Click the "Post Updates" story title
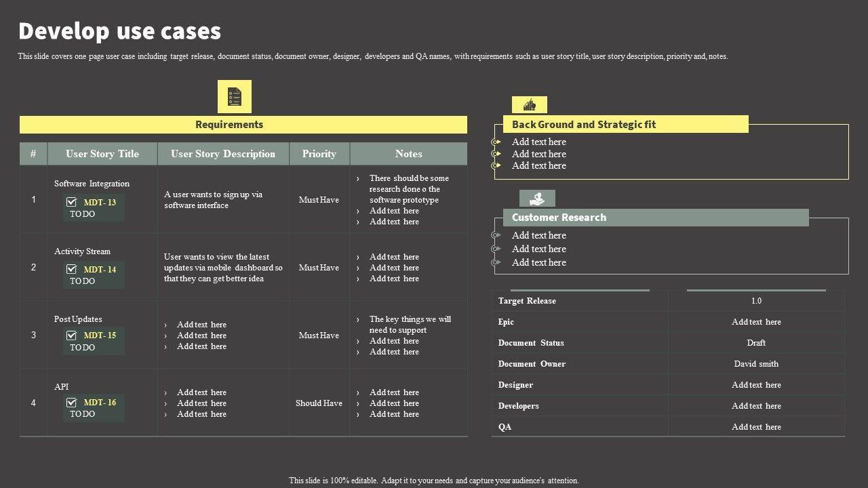This screenshot has width=868, height=488. (x=78, y=319)
